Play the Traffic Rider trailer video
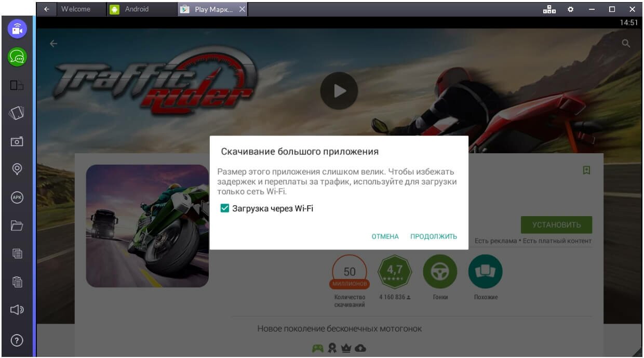The width and height of the screenshot is (644, 358). tap(339, 91)
